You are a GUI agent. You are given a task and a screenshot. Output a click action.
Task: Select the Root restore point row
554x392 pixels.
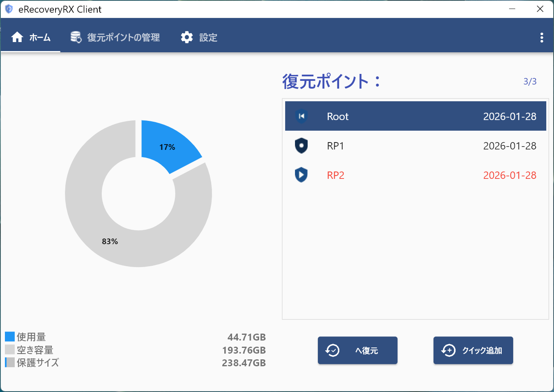point(415,116)
